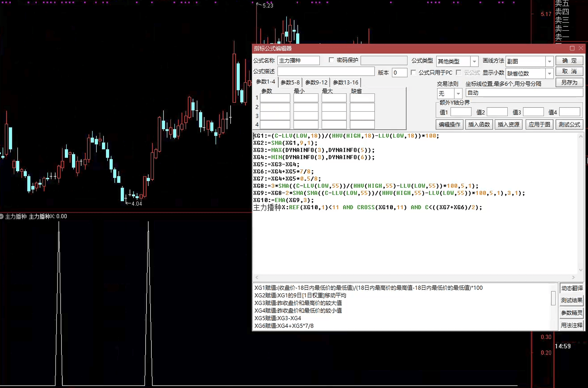The image size is (588, 388).
Task: Maximize the 指标公式编辑器 window
Action: point(572,48)
